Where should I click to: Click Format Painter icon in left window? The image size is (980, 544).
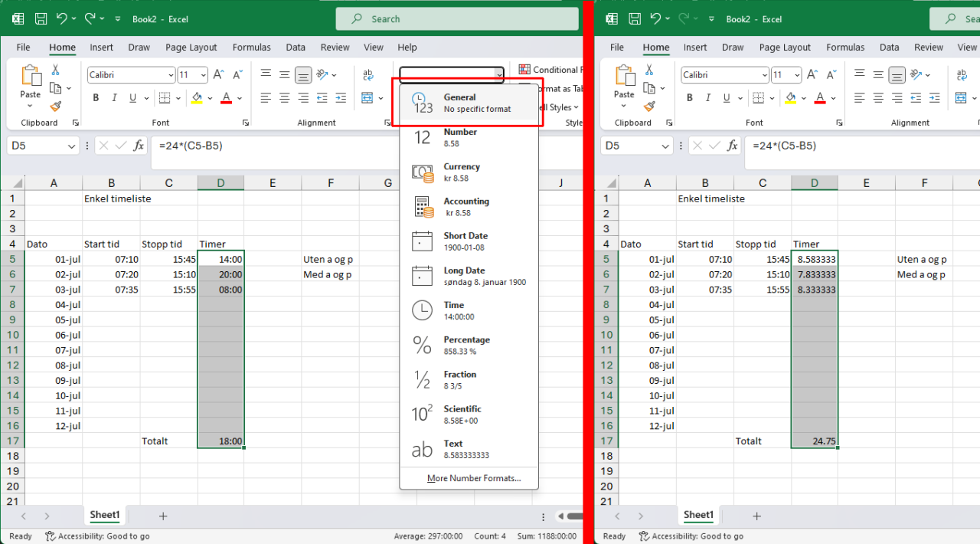55,107
